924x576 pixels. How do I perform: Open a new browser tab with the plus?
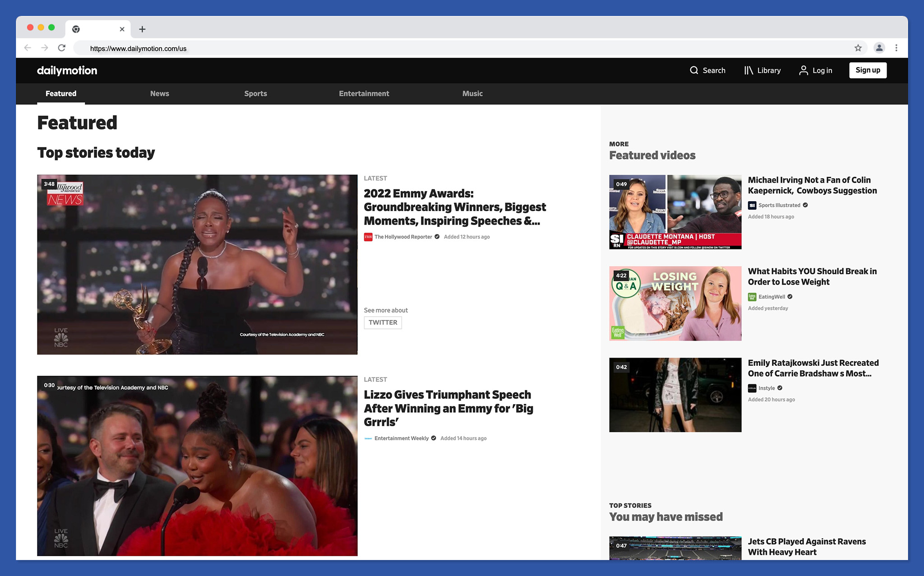(142, 29)
